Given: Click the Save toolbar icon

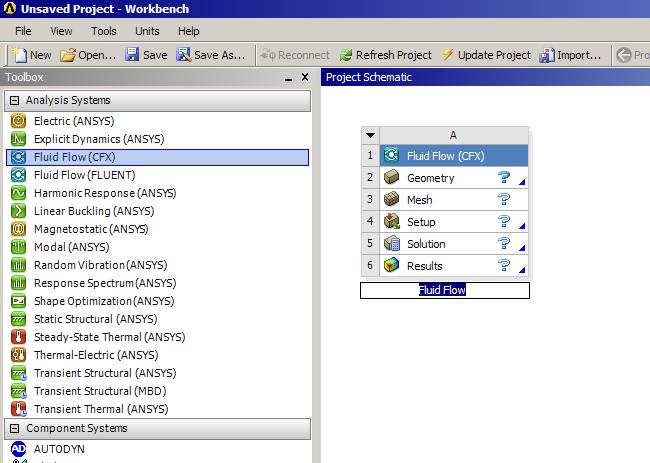Looking at the screenshot, I should pyautogui.click(x=133, y=55).
